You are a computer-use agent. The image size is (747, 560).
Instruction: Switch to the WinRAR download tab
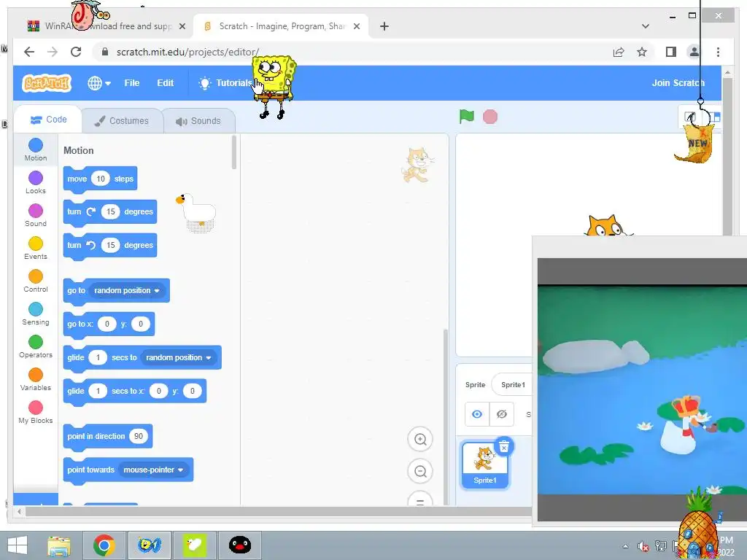(x=107, y=26)
